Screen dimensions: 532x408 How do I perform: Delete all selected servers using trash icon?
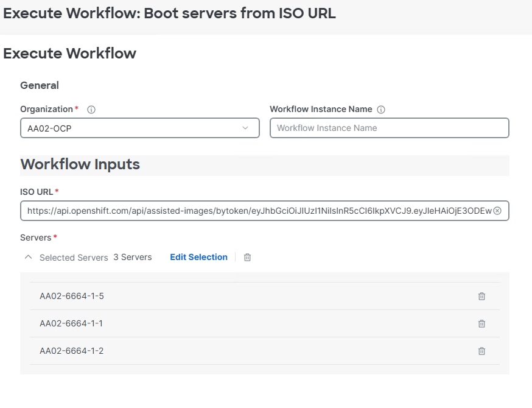tap(248, 258)
